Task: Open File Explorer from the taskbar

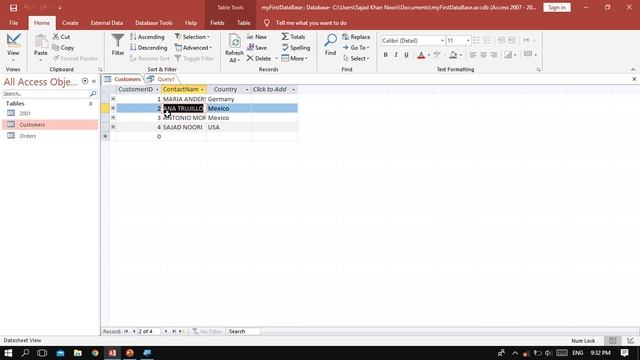Action: click(x=78, y=353)
